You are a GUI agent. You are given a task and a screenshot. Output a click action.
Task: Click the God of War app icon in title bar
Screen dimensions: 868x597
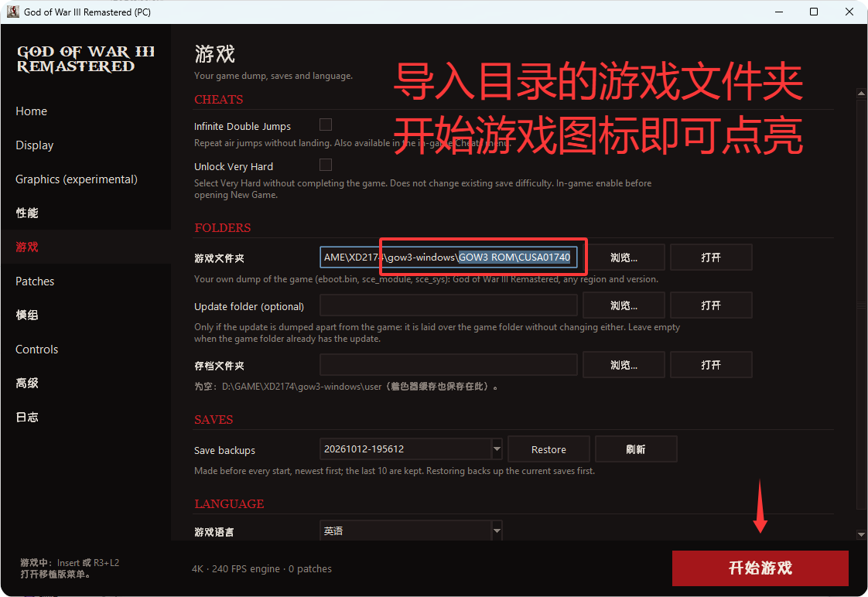pos(12,12)
